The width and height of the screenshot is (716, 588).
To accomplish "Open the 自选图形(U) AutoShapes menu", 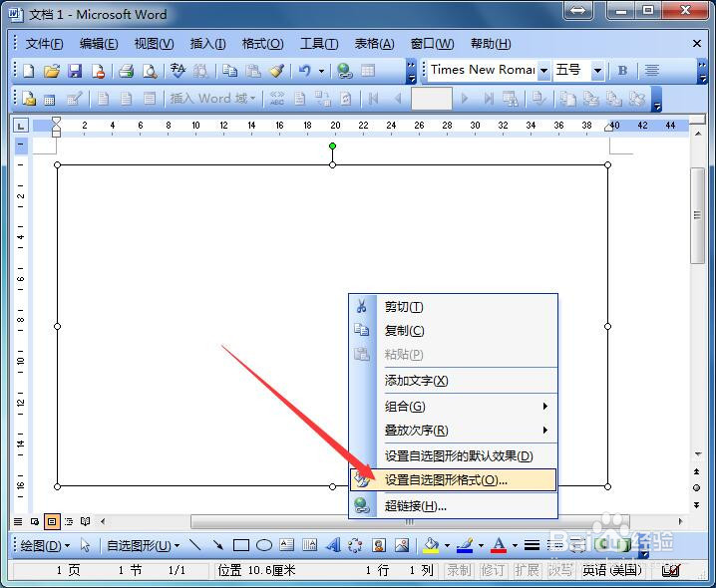I will [143, 545].
